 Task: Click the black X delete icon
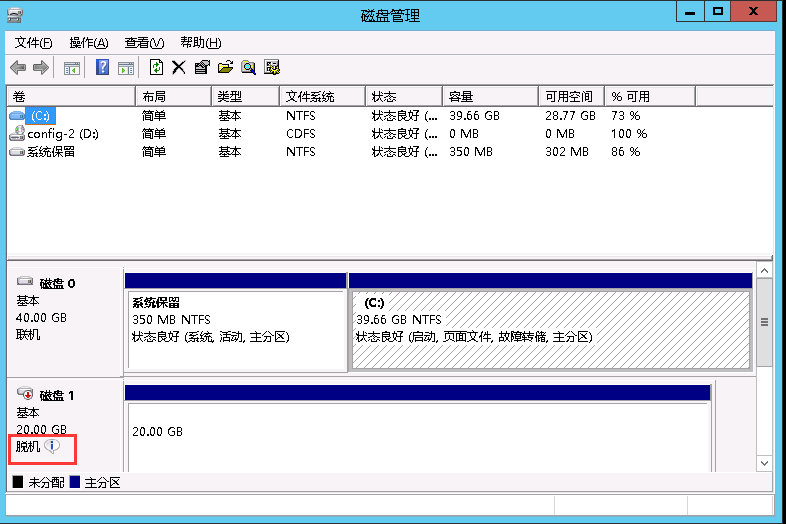tap(179, 68)
